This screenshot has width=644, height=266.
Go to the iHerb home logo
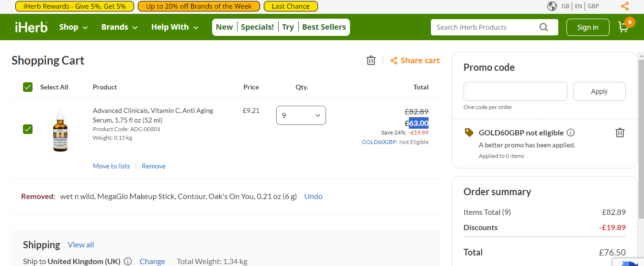[x=31, y=27]
